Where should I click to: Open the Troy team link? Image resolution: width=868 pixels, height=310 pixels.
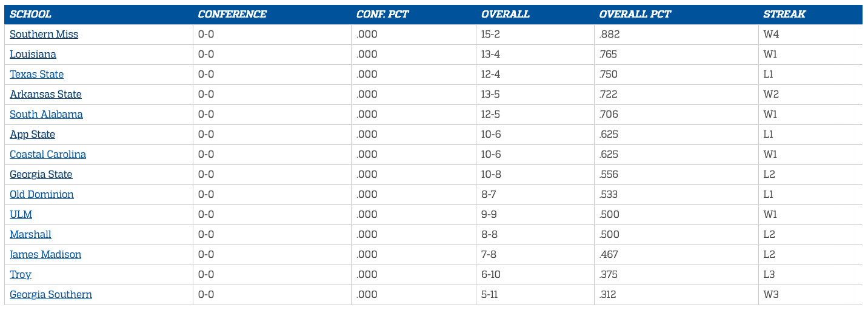pyautogui.click(x=20, y=275)
